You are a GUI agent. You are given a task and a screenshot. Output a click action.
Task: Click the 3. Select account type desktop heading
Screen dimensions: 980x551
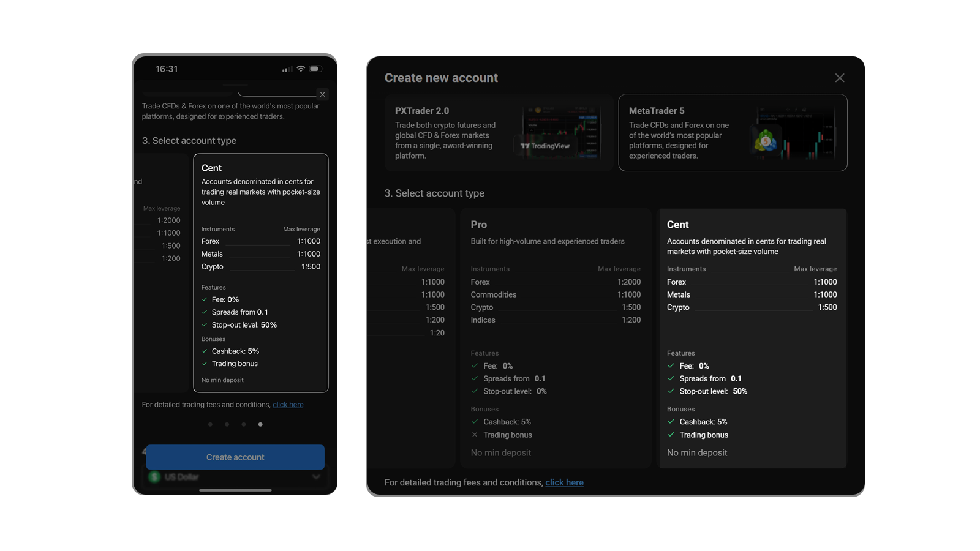click(x=434, y=193)
